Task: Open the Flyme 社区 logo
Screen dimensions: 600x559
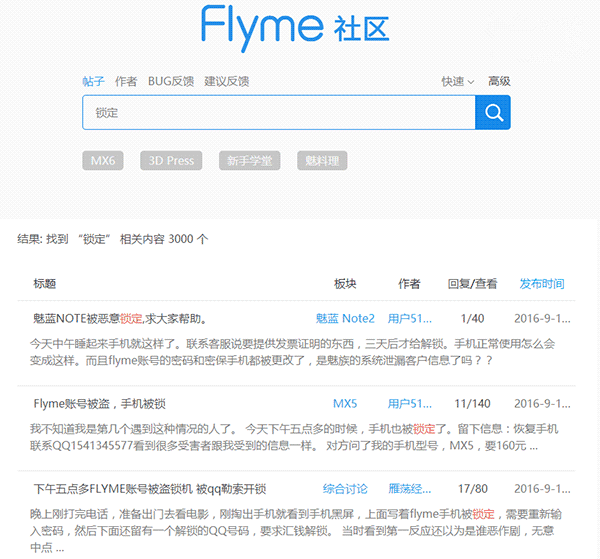Action: pyautogui.click(x=295, y=28)
